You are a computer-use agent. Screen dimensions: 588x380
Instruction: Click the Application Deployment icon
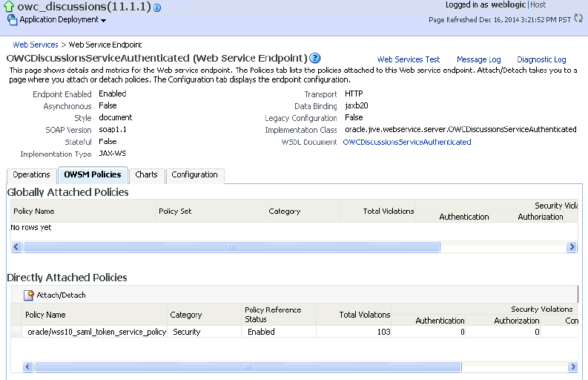click(13, 20)
